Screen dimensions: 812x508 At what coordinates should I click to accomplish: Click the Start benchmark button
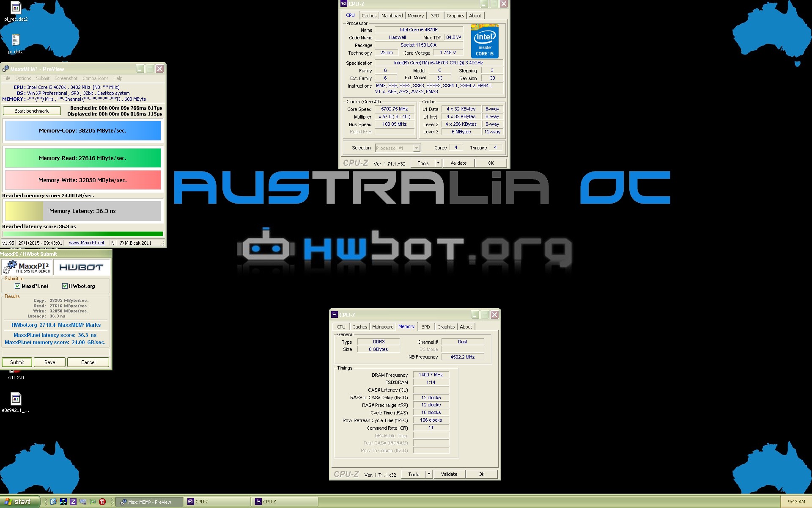point(32,111)
